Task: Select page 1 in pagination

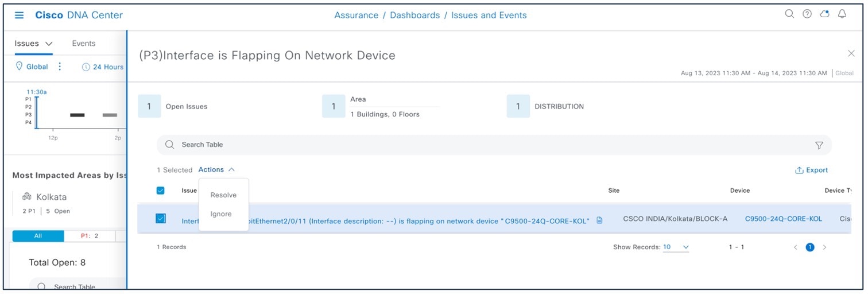Action: pyautogui.click(x=810, y=247)
